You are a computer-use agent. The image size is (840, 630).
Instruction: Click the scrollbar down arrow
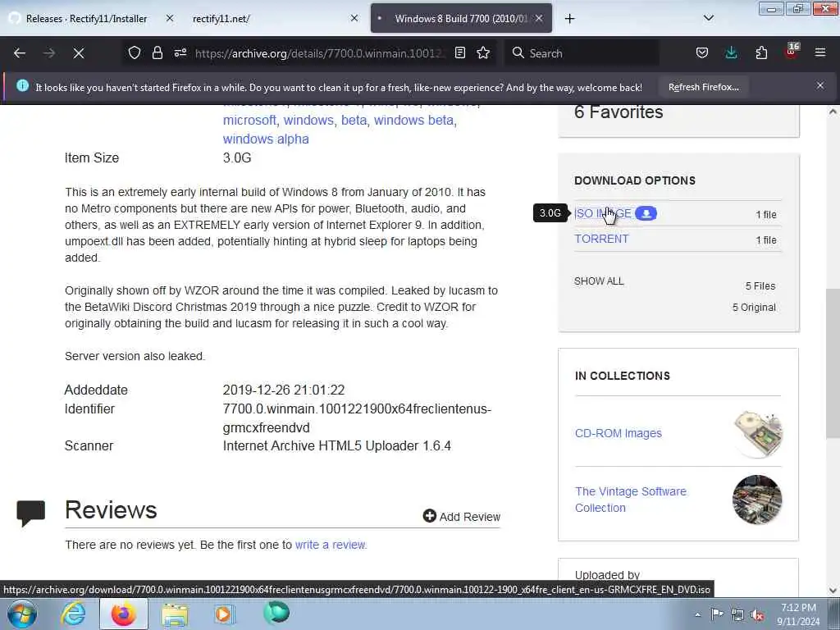[832, 591]
